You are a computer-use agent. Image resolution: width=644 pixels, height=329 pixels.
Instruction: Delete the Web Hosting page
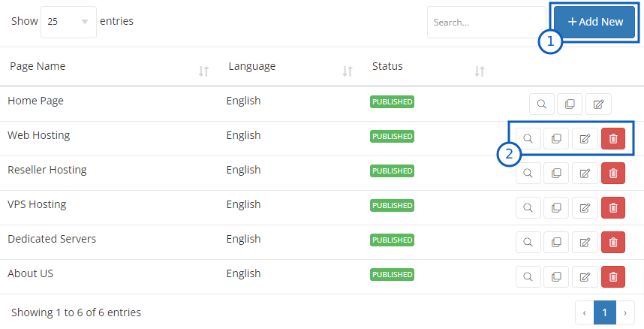[613, 138]
